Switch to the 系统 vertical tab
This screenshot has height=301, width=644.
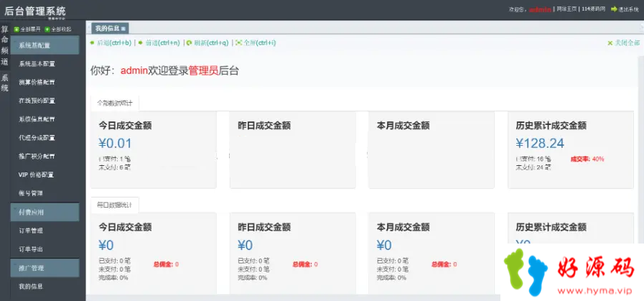tap(4, 83)
